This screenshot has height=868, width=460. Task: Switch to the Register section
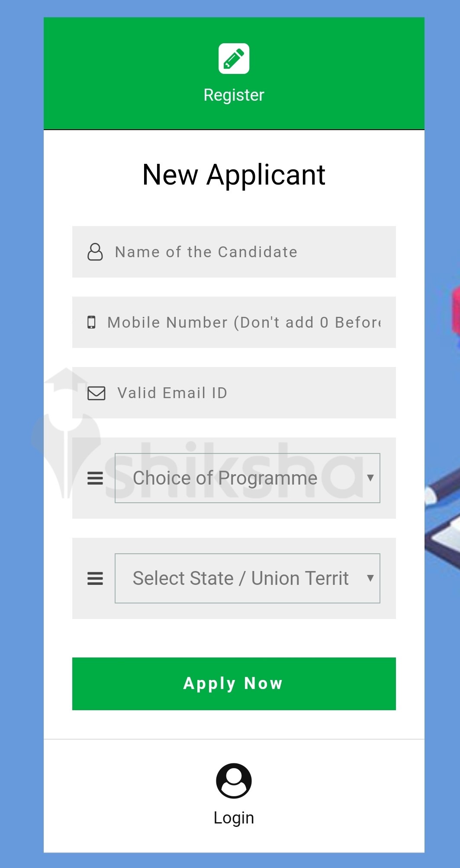tap(234, 95)
